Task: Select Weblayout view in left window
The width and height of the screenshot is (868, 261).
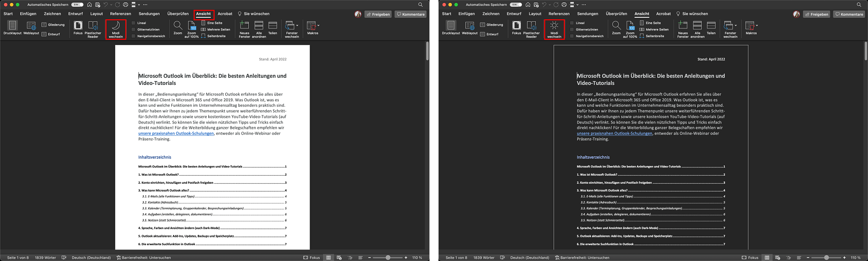Action: point(31,28)
